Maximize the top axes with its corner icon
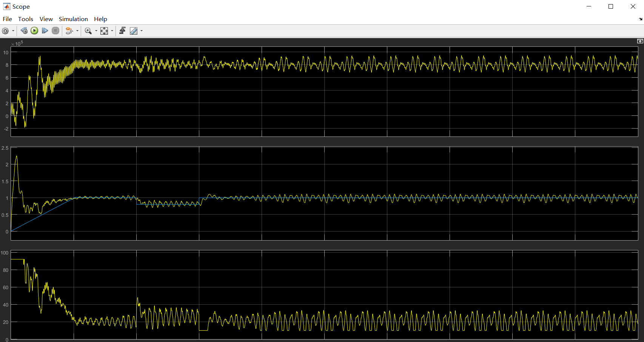Viewport: 644px width, 342px height. click(640, 41)
